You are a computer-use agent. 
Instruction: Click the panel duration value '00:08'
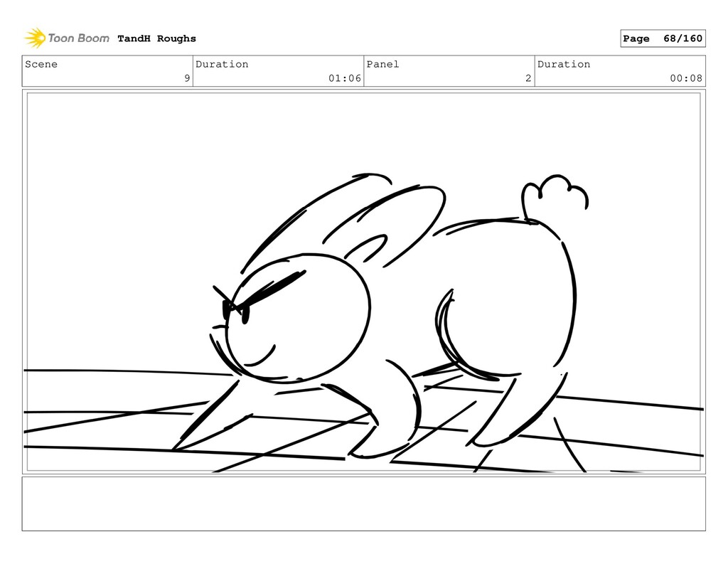click(x=686, y=78)
